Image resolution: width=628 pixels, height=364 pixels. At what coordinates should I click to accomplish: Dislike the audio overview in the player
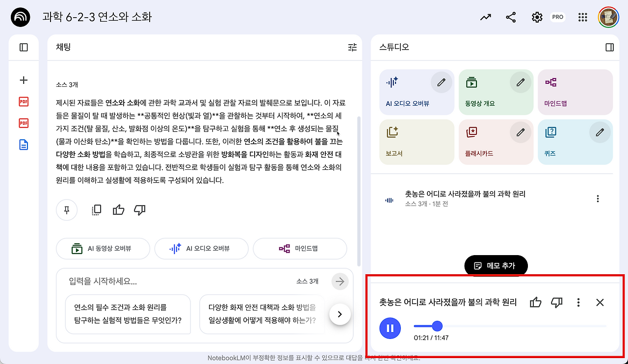point(557,303)
